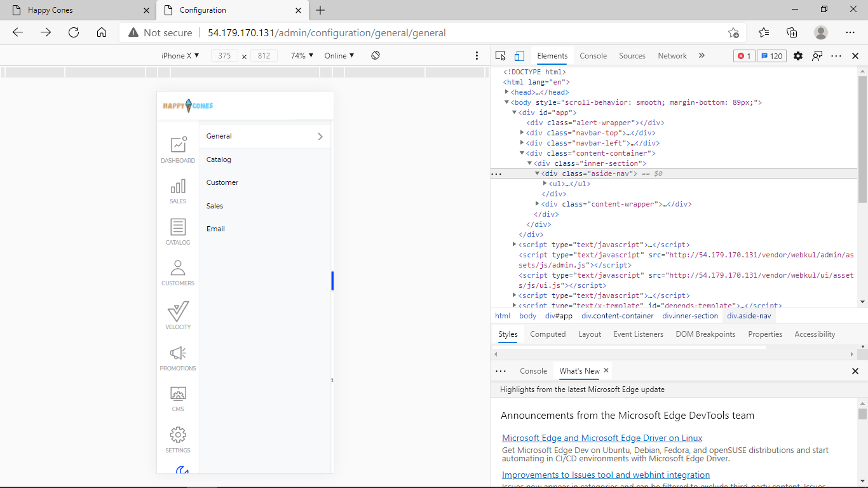Open Improvements to Issues tool link
Viewport: 868px width, 488px height.
[606, 475]
